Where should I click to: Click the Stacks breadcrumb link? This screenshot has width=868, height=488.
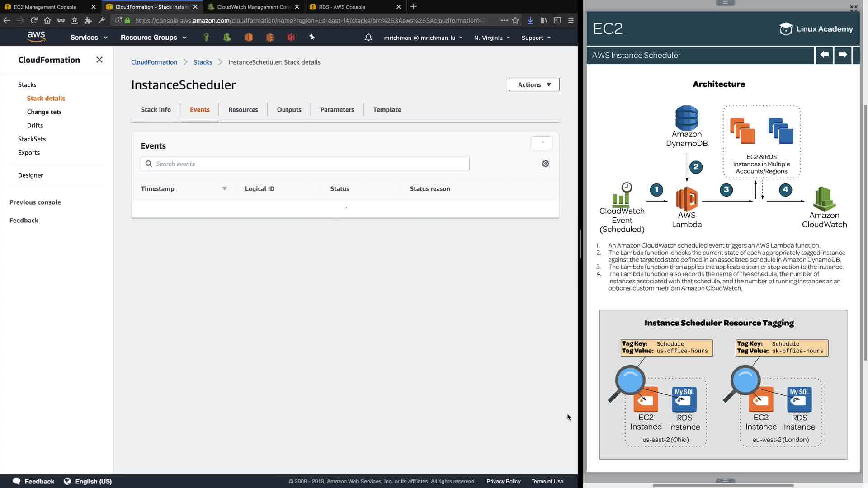(203, 62)
